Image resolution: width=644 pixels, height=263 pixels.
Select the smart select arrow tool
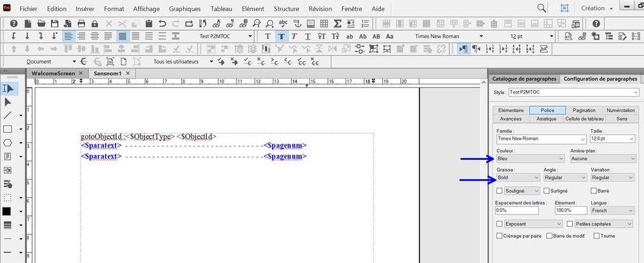tap(8, 88)
